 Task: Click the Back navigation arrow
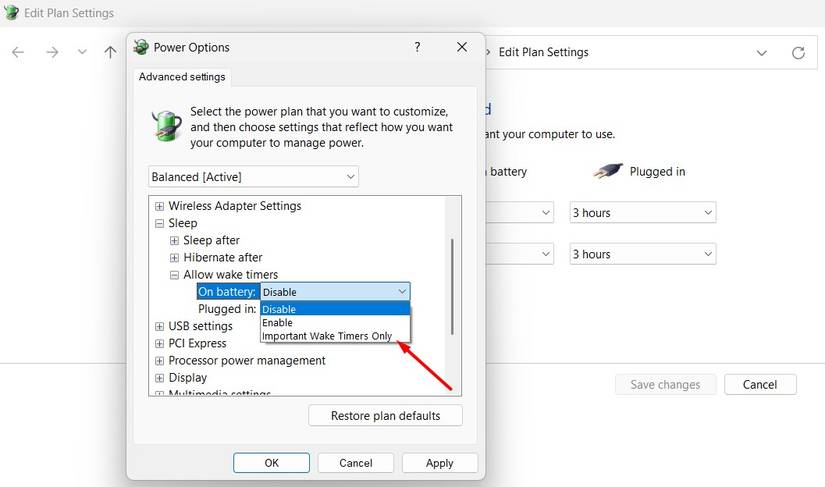coord(18,52)
